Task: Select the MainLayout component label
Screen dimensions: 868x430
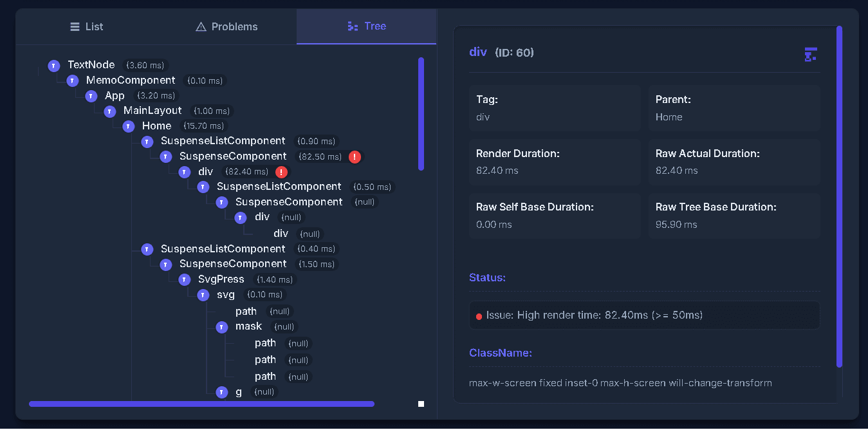Action: 152,111
